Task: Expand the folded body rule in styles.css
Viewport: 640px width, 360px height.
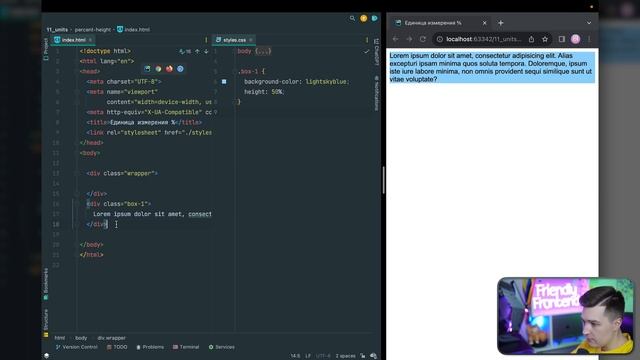Action: coord(263,51)
